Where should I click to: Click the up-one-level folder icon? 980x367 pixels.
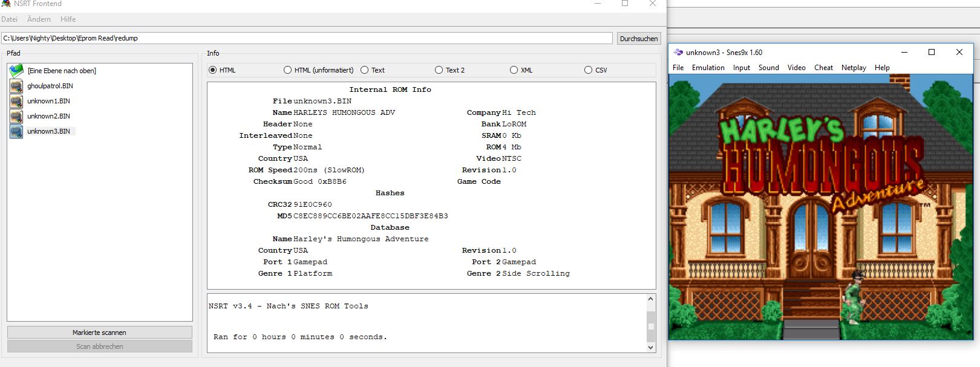(16, 71)
